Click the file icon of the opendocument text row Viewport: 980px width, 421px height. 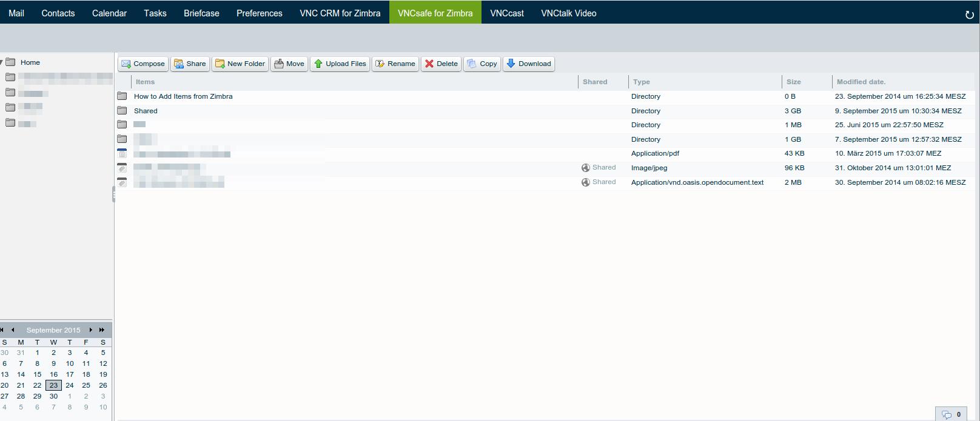click(122, 182)
